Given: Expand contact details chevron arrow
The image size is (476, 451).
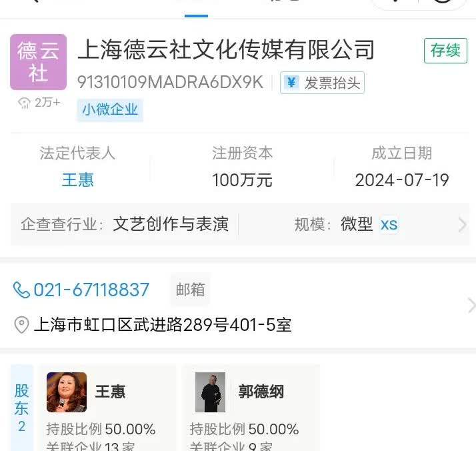Looking at the screenshot, I should pos(471,306).
